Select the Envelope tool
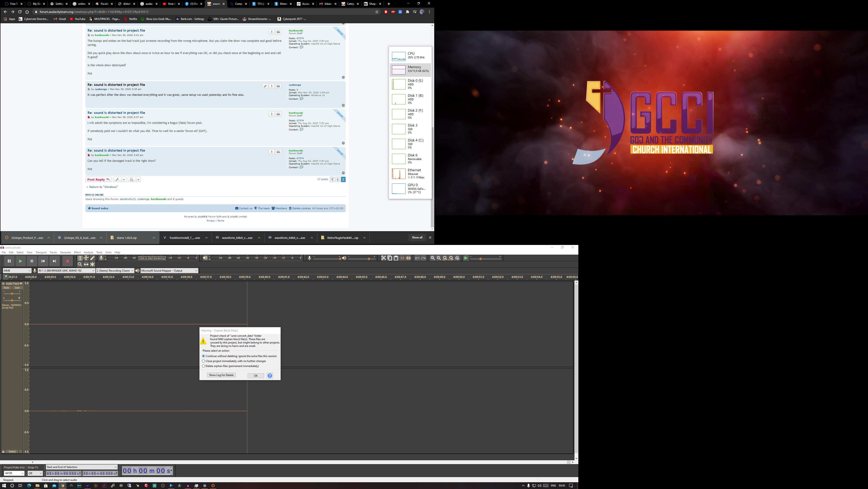Image resolution: width=868 pixels, height=489 pixels. [86, 258]
